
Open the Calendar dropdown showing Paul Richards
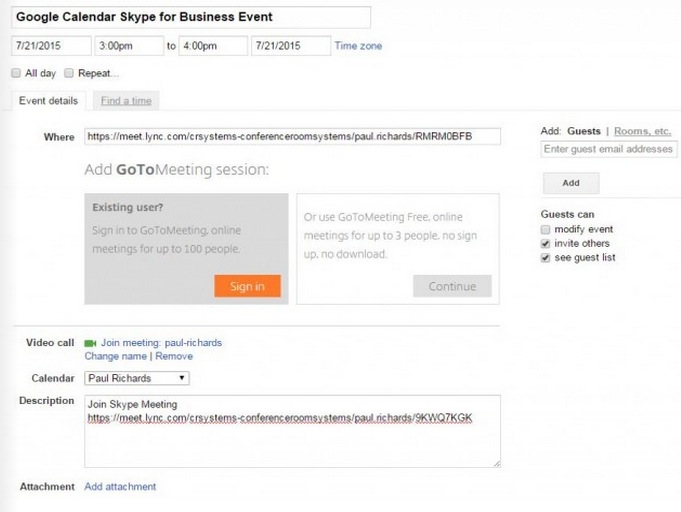[137, 378]
